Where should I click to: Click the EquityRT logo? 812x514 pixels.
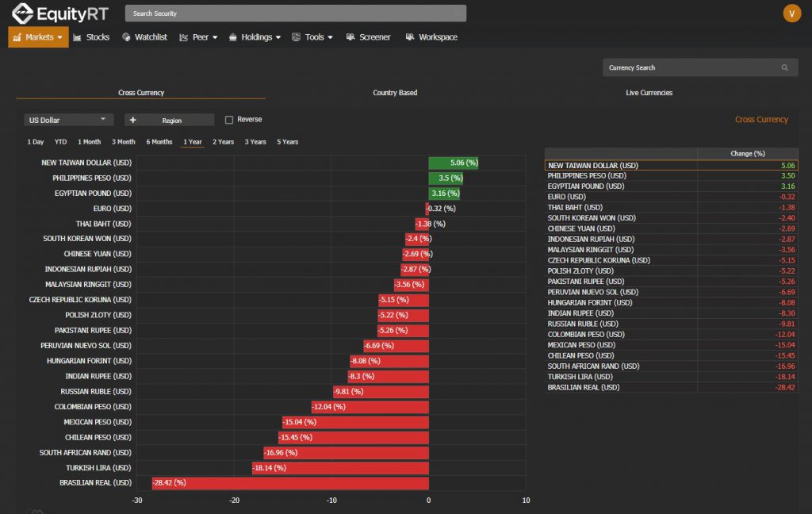(60, 13)
